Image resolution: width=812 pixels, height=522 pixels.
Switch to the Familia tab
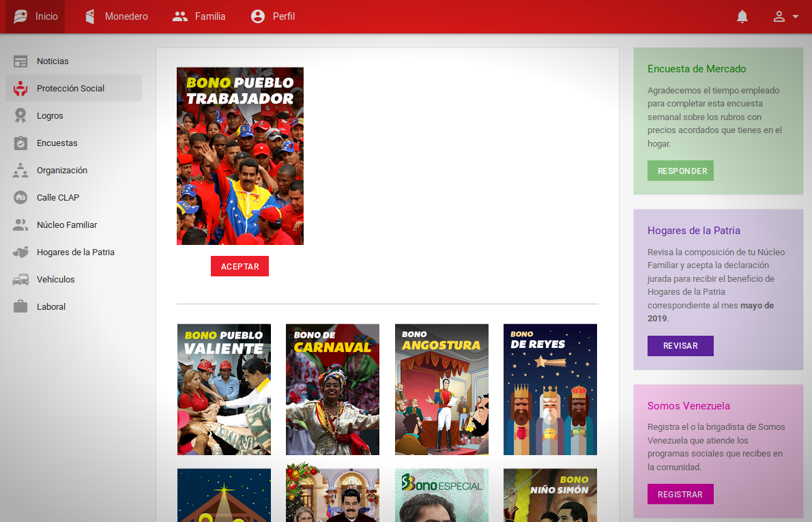(x=199, y=16)
